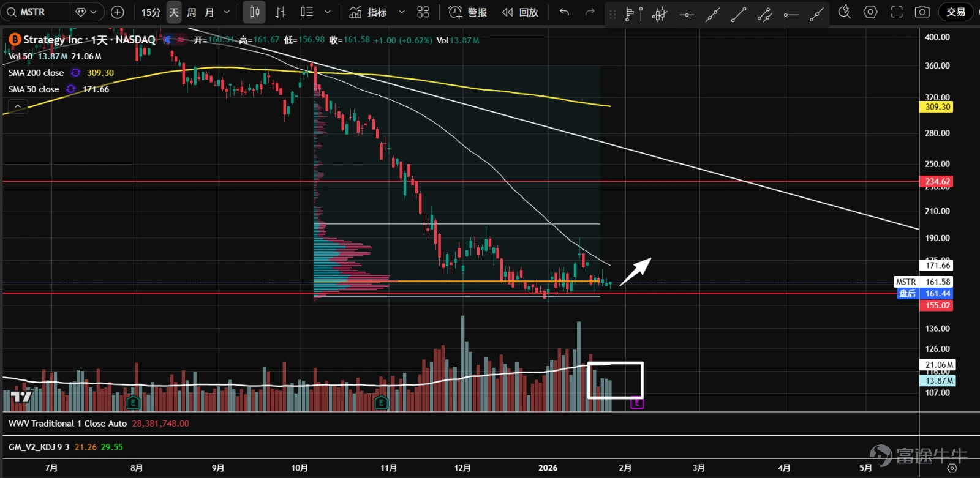Select the trend line drawing tool
The width and height of the screenshot is (980, 478).
pyautogui.click(x=739, y=14)
